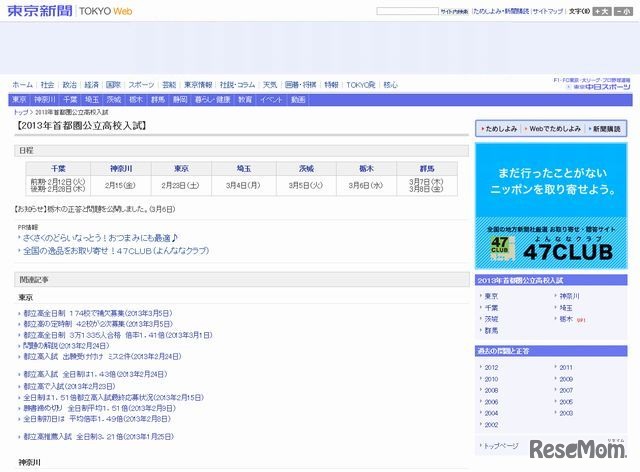This screenshot has height=472, width=640.
Task: Open 2011 past exam questions link
Action: pos(566,367)
